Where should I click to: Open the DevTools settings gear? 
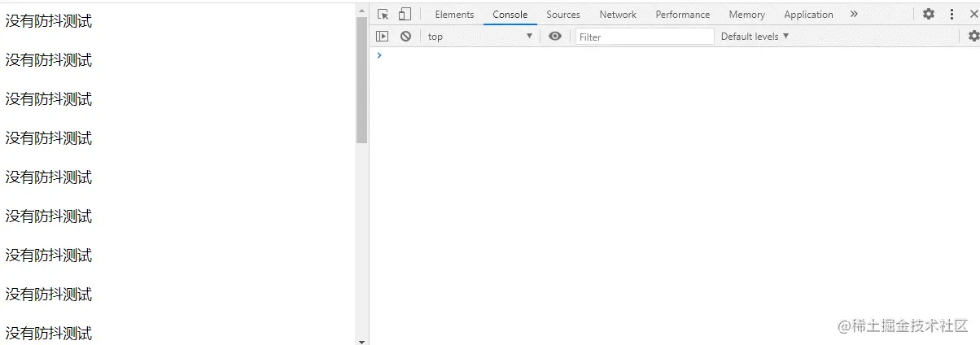pyautogui.click(x=929, y=14)
